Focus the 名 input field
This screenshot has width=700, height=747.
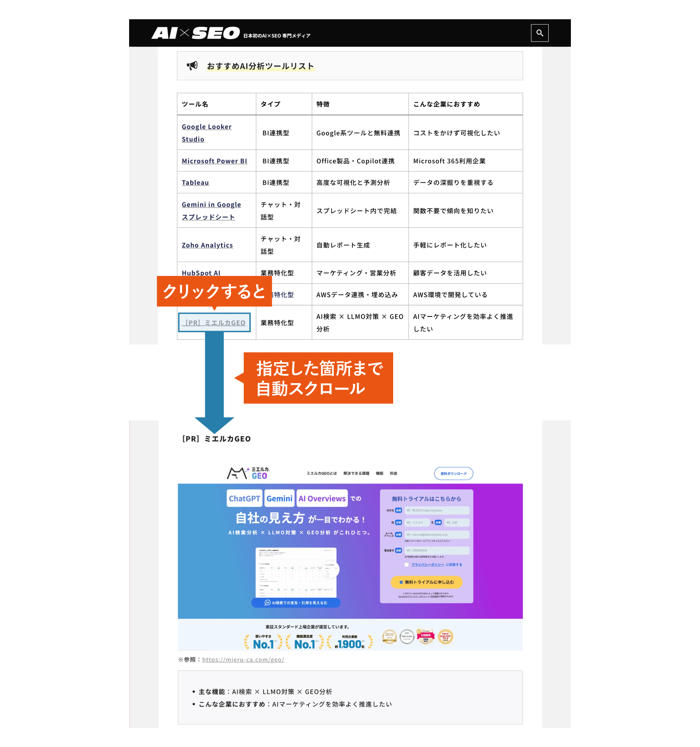pos(457,522)
